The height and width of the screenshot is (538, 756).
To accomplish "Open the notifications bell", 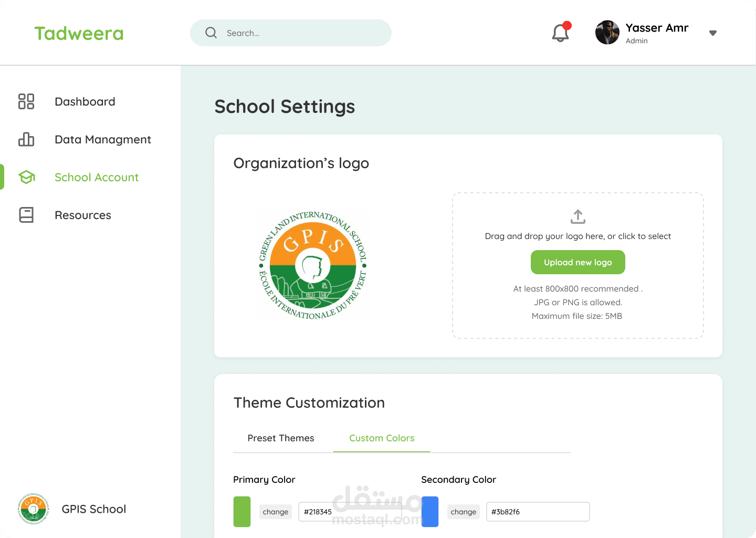I will (x=561, y=33).
